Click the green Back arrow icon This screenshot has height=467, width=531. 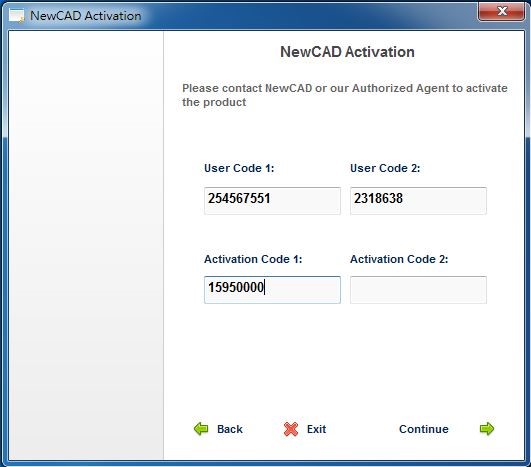pyautogui.click(x=201, y=429)
